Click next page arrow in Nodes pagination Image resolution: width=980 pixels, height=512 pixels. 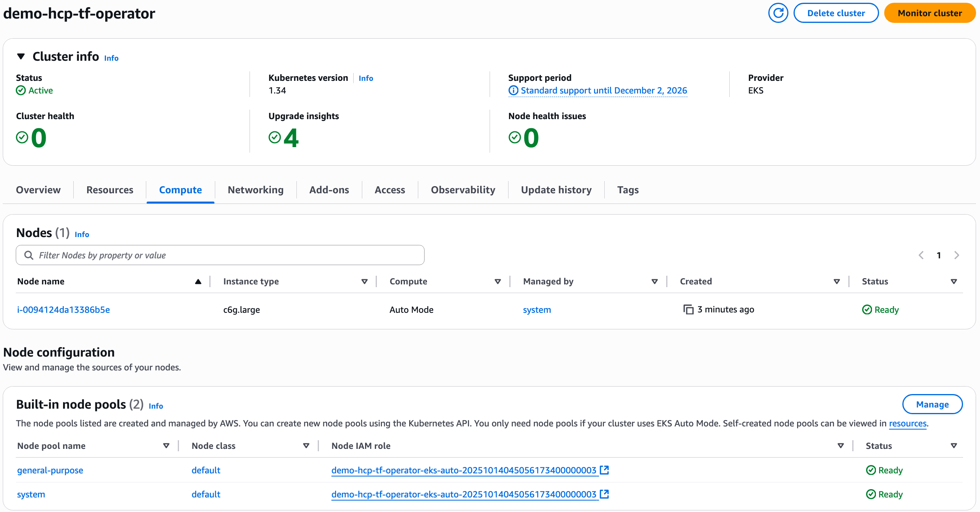click(x=957, y=255)
